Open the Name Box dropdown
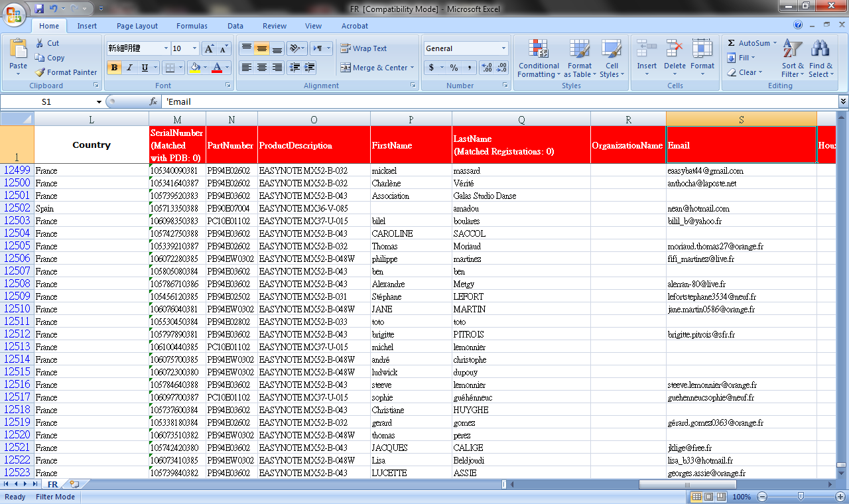Viewport: 849px width, 504px height. tap(99, 102)
